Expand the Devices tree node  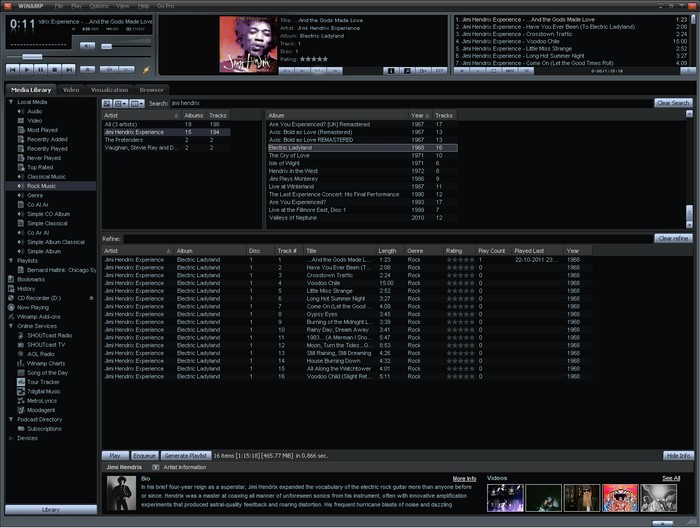pyautogui.click(x=11, y=438)
